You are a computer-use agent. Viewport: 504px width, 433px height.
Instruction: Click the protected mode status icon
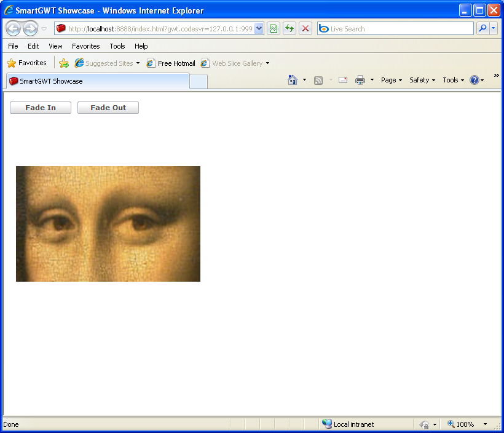[x=424, y=424]
